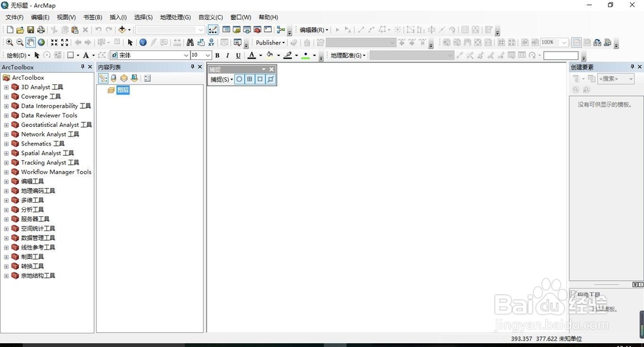Open the Python window icon
This screenshot has height=347, width=644.
pyautogui.click(x=268, y=30)
